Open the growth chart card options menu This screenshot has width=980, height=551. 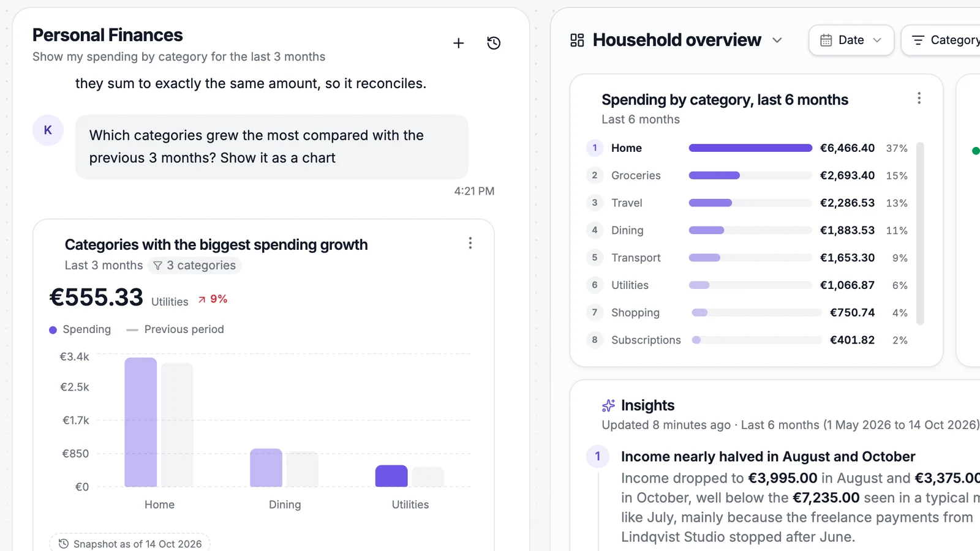(x=470, y=243)
